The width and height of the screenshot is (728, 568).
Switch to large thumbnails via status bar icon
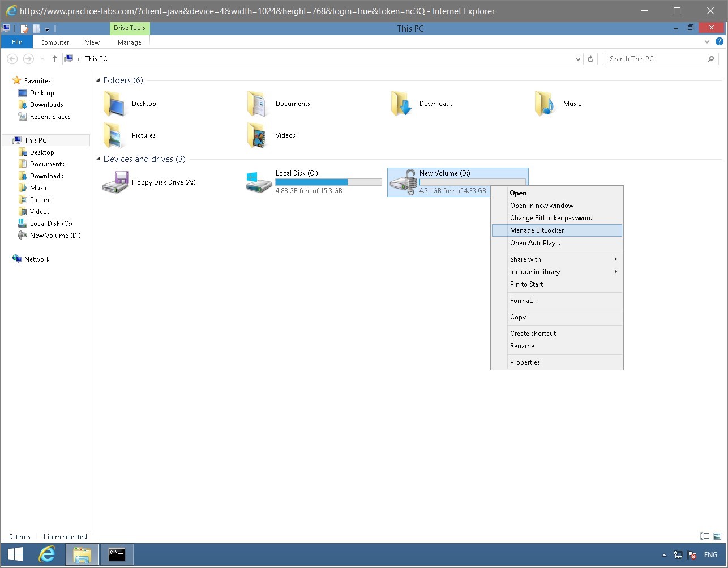(716, 536)
